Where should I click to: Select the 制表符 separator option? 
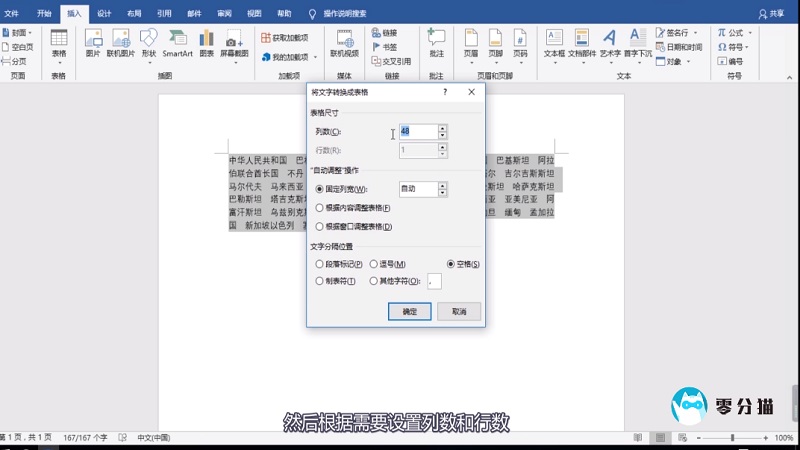coord(320,282)
